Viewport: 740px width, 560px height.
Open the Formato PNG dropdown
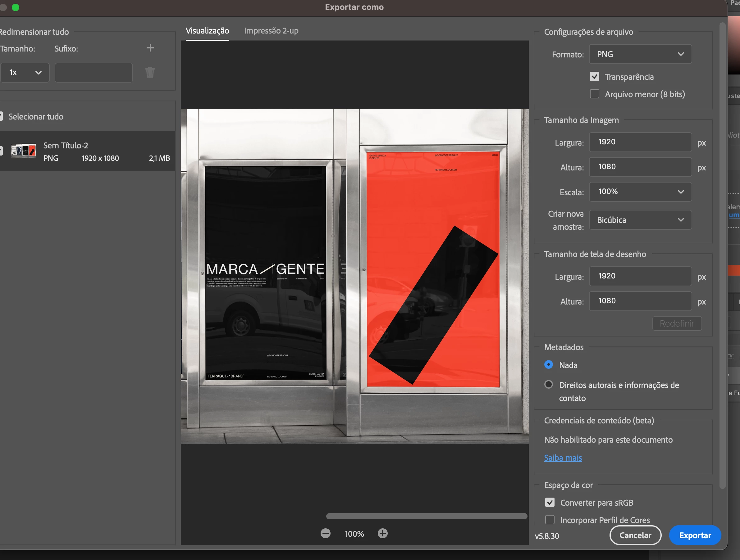tap(640, 54)
